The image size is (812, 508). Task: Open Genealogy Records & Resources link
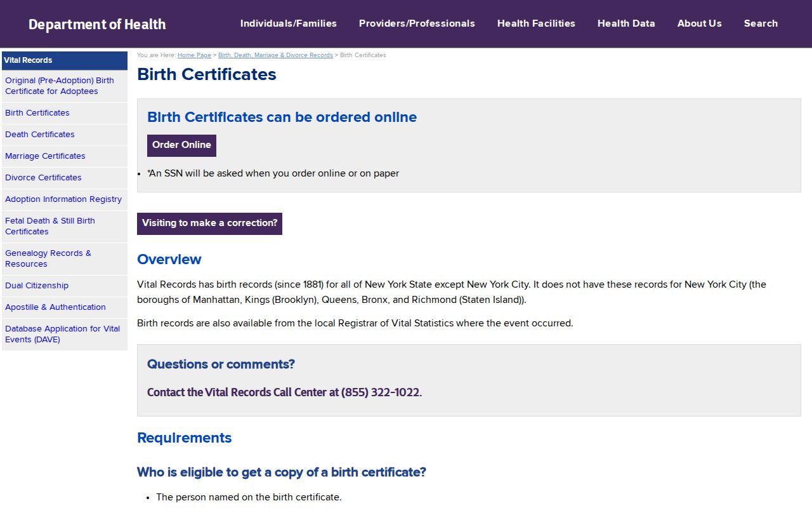click(x=65, y=258)
